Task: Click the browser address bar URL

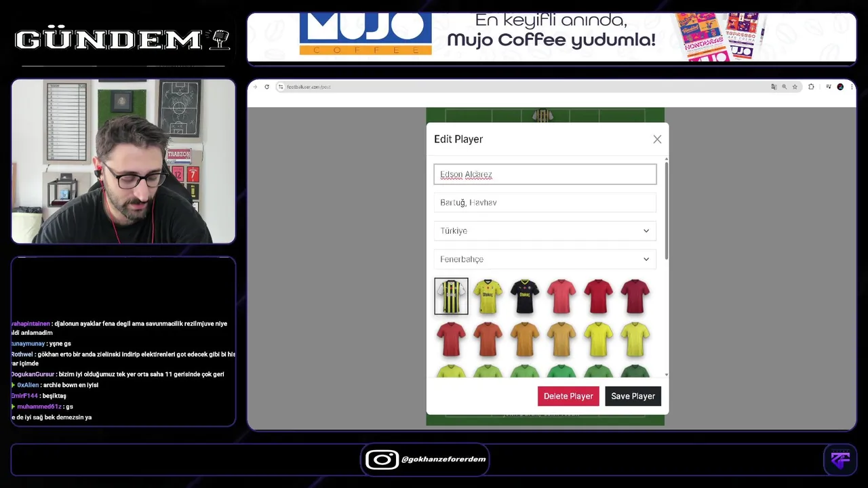Action: [309, 87]
